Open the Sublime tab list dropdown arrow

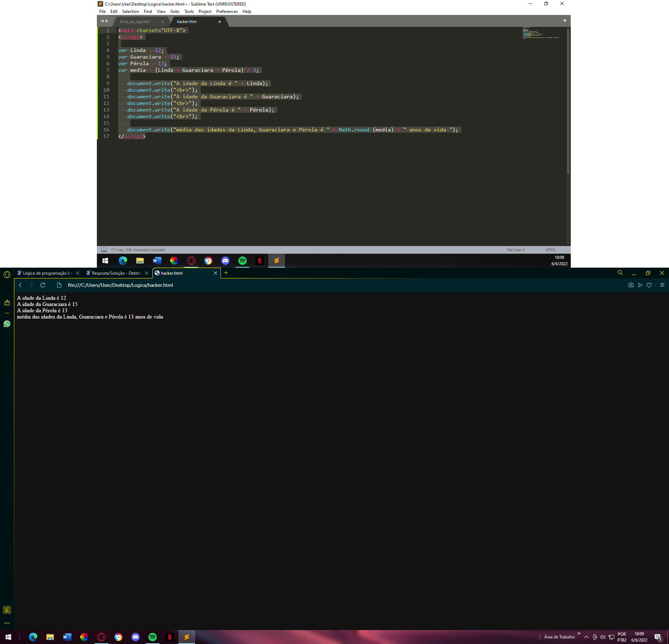tap(564, 21)
